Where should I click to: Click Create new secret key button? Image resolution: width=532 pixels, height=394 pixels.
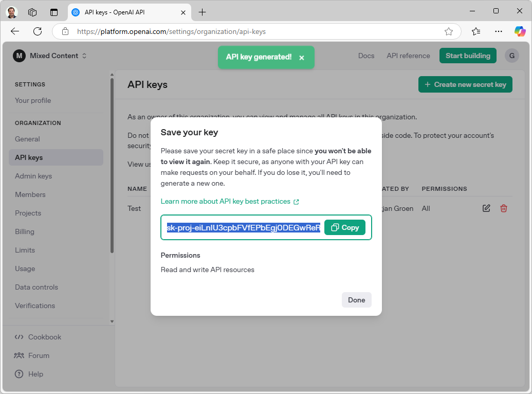(465, 84)
